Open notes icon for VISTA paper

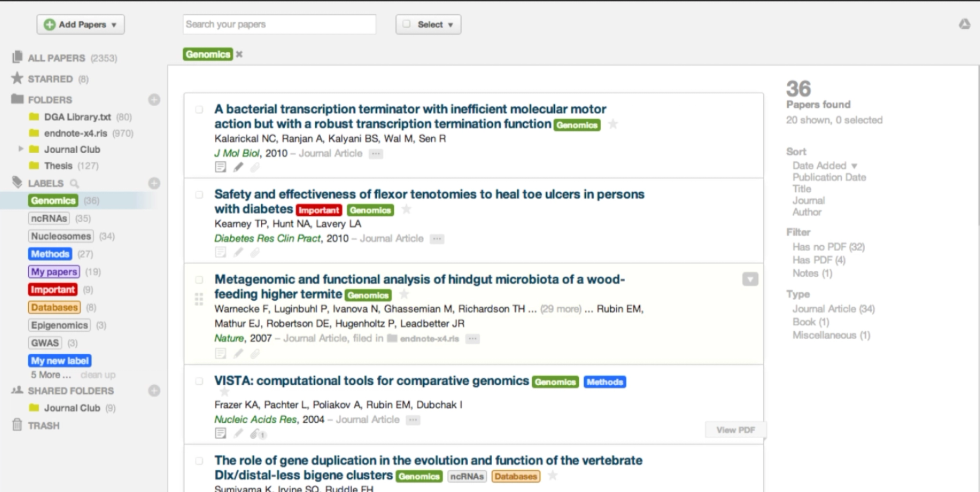pos(220,433)
